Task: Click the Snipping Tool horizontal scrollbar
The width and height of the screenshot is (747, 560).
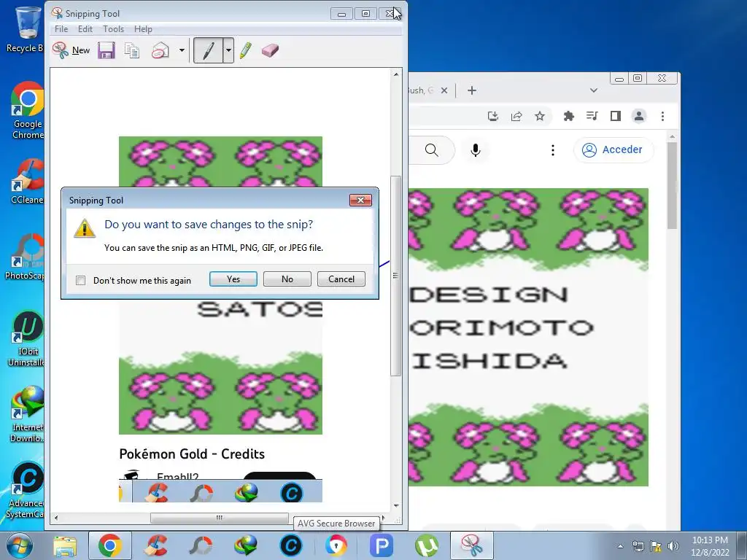Action: tap(219, 518)
